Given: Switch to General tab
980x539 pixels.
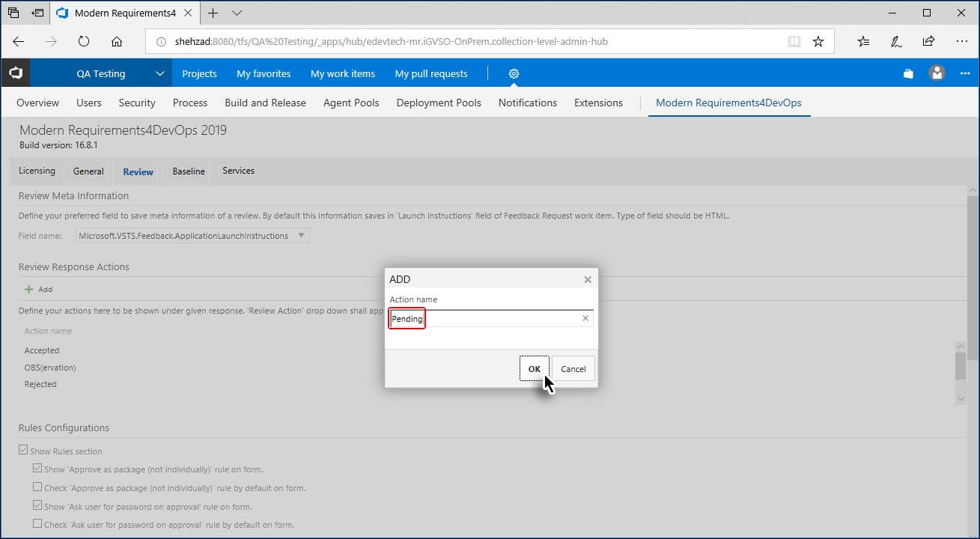Looking at the screenshot, I should pos(88,171).
